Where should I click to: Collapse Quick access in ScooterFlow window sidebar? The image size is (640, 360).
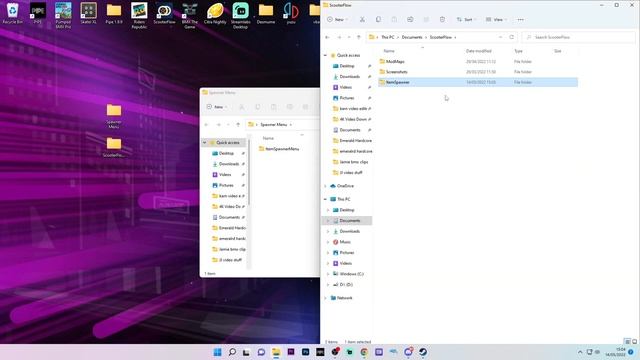tap(325, 55)
